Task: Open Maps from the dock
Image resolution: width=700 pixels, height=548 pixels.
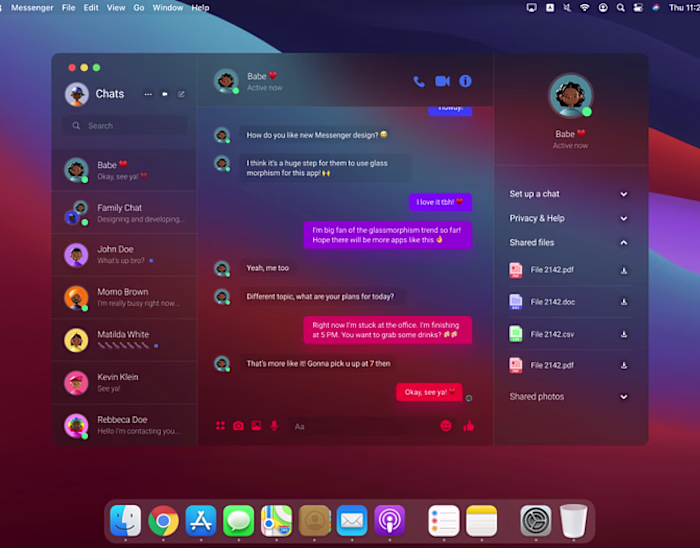Action: tap(276, 520)
